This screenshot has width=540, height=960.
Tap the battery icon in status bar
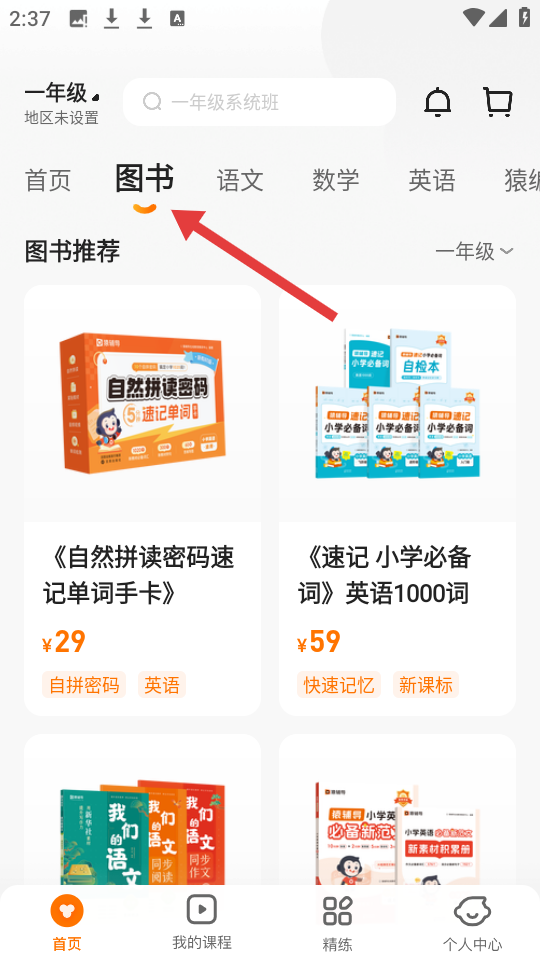pyautogui.click(x=524, y=17)
